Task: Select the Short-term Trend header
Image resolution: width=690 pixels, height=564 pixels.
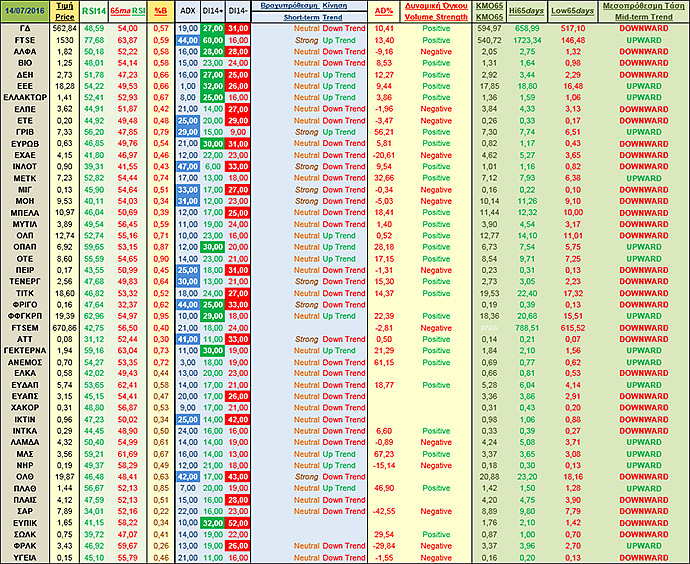Action: (x=312, y=17)
